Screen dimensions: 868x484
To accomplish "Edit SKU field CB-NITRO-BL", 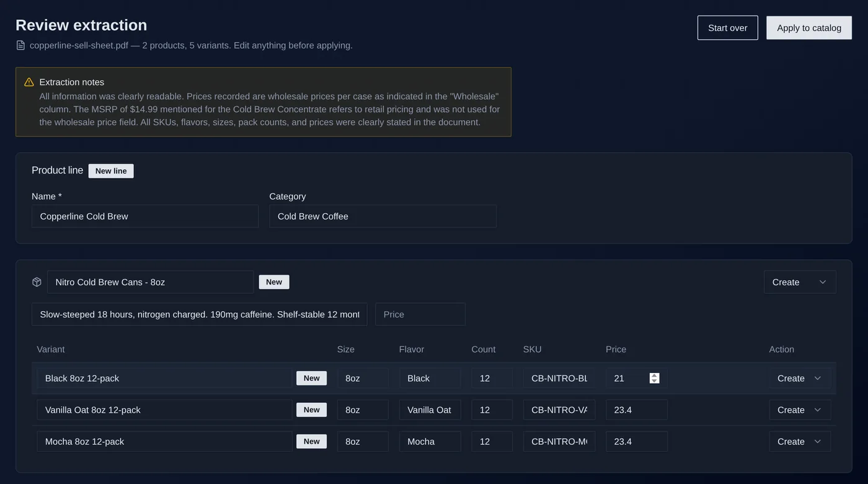I will (x=559, y=378).
